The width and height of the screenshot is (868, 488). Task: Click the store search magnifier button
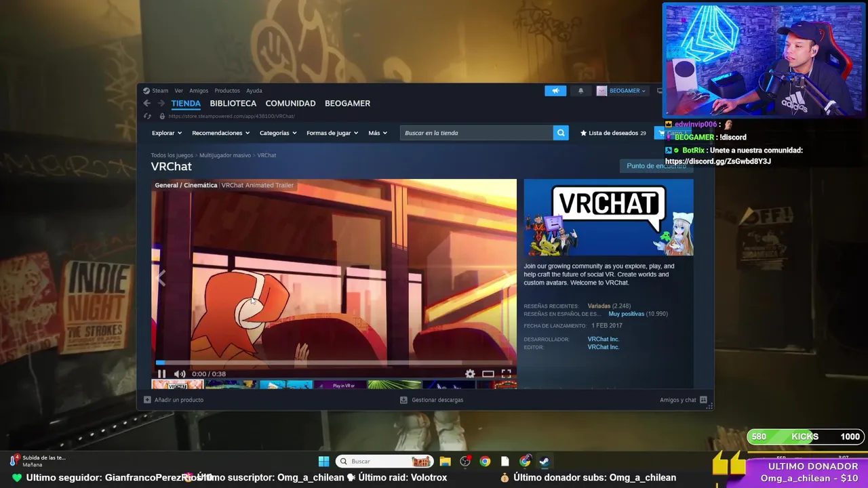[x=561, y=133]
